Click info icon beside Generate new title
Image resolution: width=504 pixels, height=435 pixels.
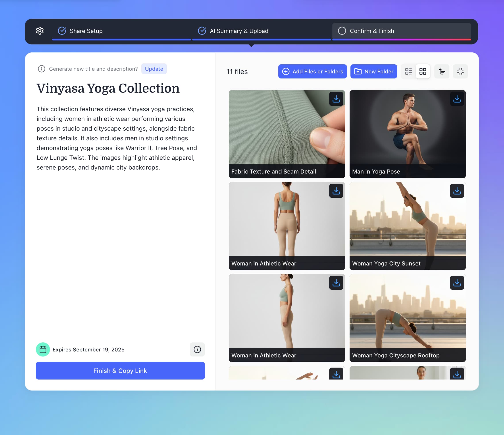click(42, 69)
